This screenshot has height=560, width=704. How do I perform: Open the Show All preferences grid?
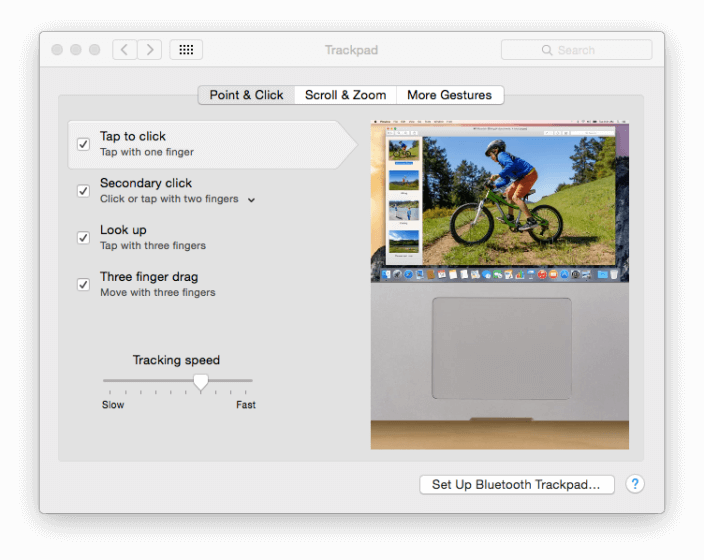(186, 50)
